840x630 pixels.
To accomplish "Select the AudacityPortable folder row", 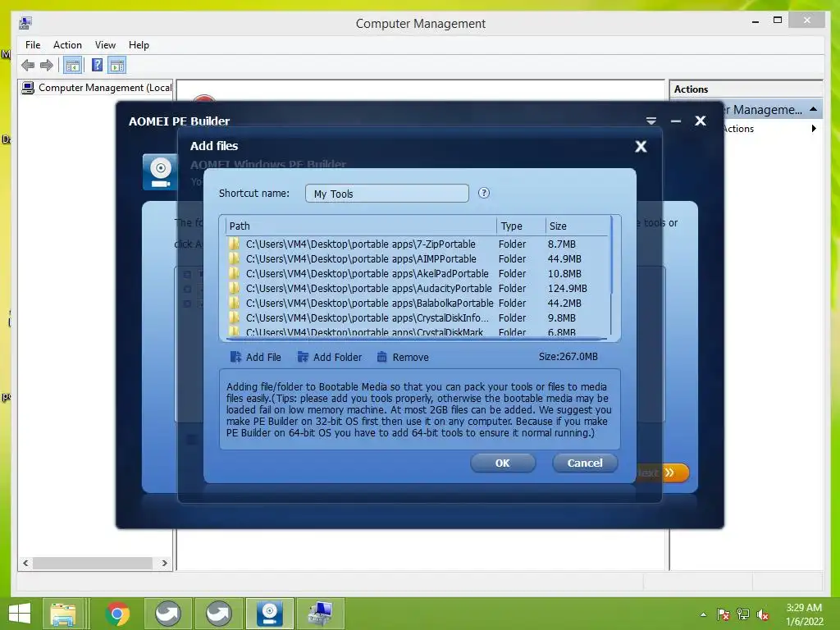I will tap(417, 288).
